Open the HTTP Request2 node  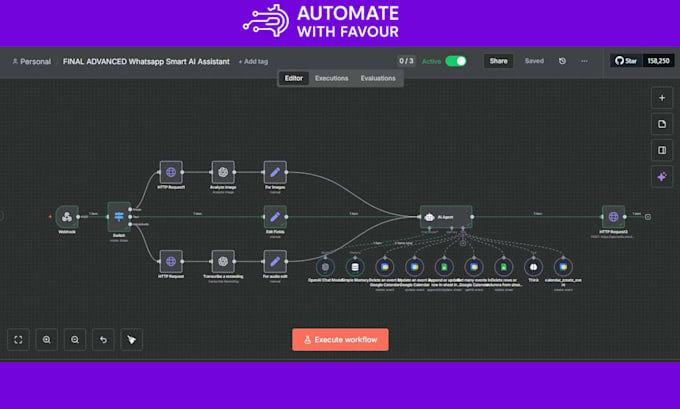pos(613,216)
